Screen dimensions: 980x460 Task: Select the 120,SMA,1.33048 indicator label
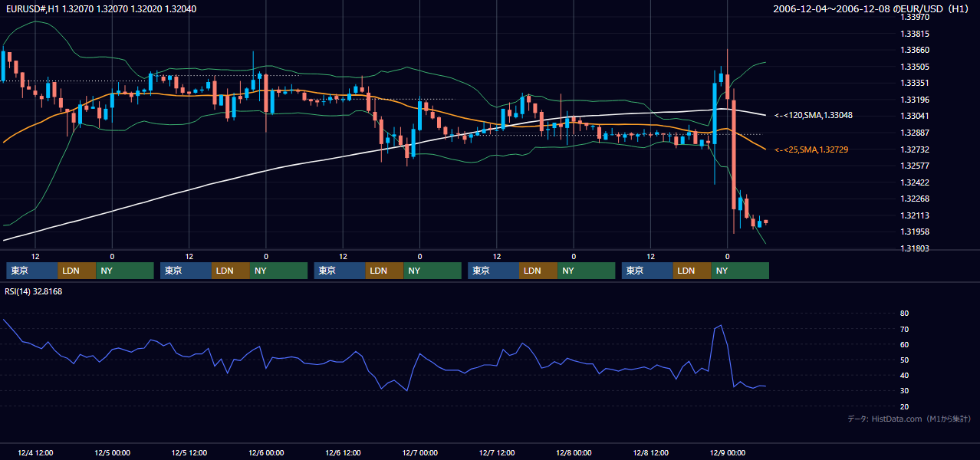(814, 115)
